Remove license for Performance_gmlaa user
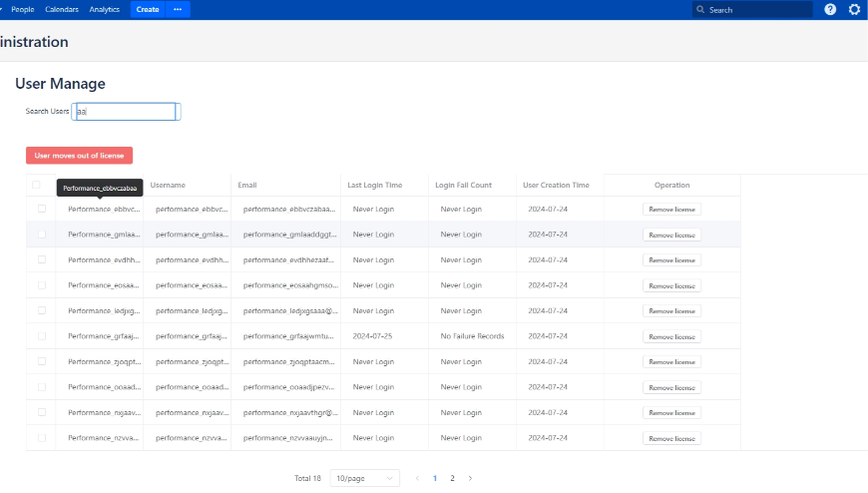868x493 pixels. pos(671,235)
